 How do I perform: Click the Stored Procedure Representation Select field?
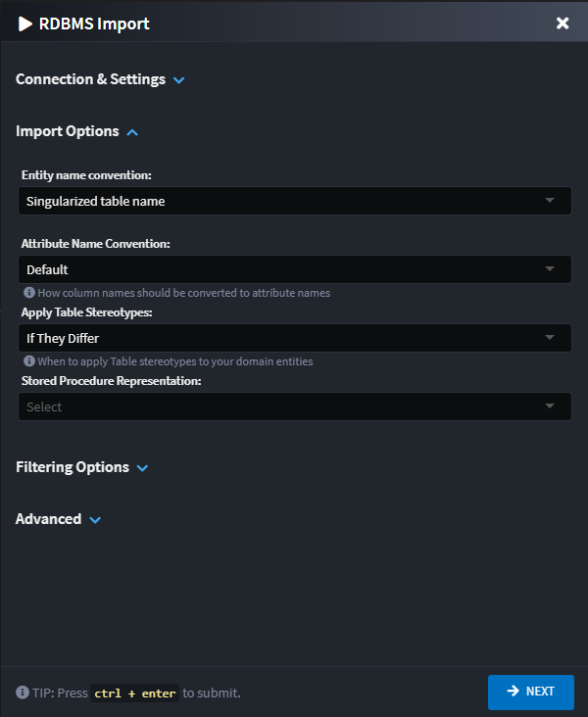(x=284, y=406)
